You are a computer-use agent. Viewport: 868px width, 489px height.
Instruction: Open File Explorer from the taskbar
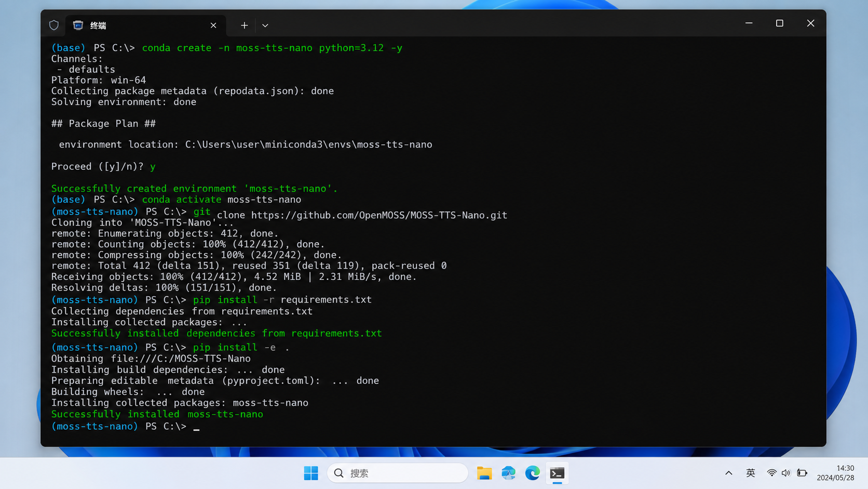pos(484,473)
